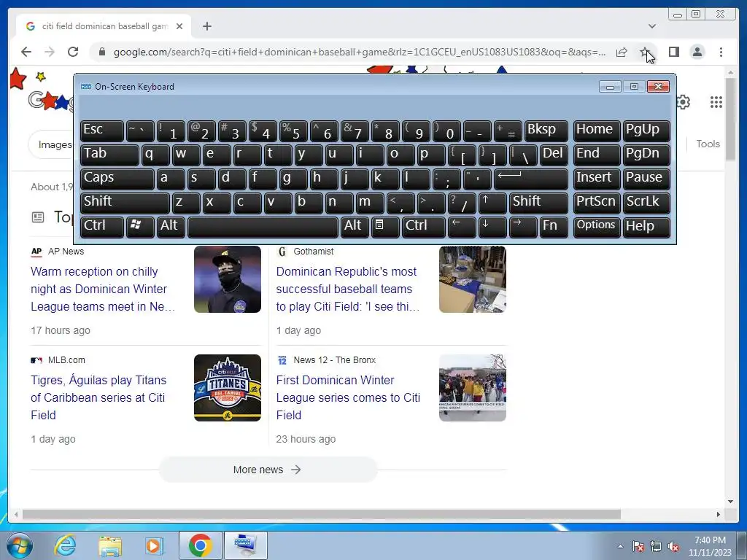Click the muted volume tray icon

point(673,547)
